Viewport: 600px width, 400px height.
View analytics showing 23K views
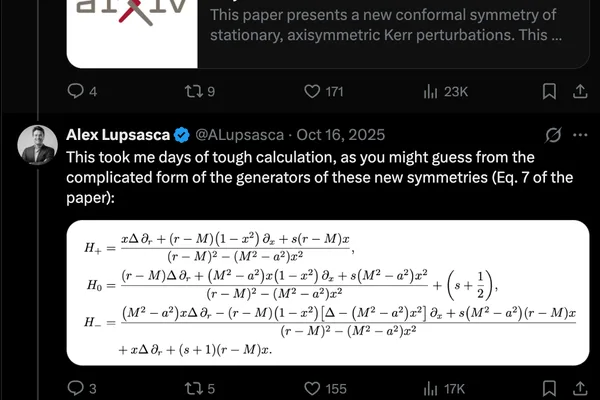click(x=445, y=91)
